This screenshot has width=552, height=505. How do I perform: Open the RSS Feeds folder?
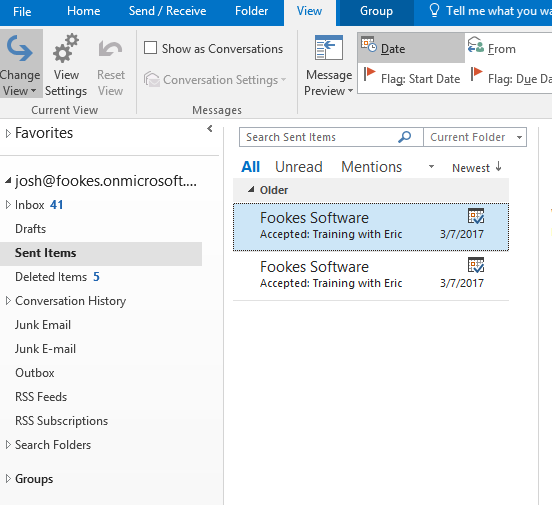coord(41,397)
